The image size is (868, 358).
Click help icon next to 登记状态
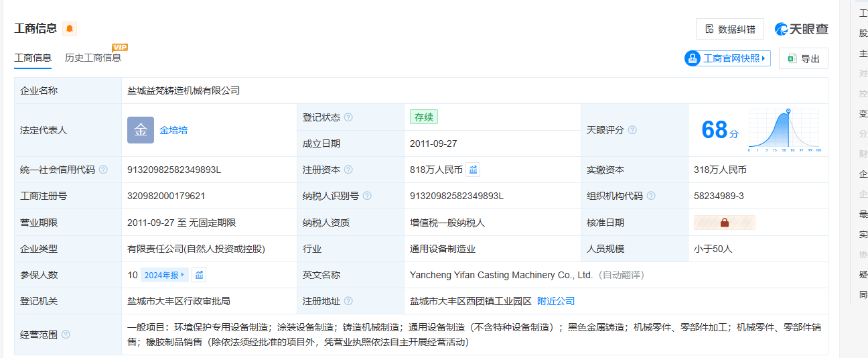[x=348, y=117]
